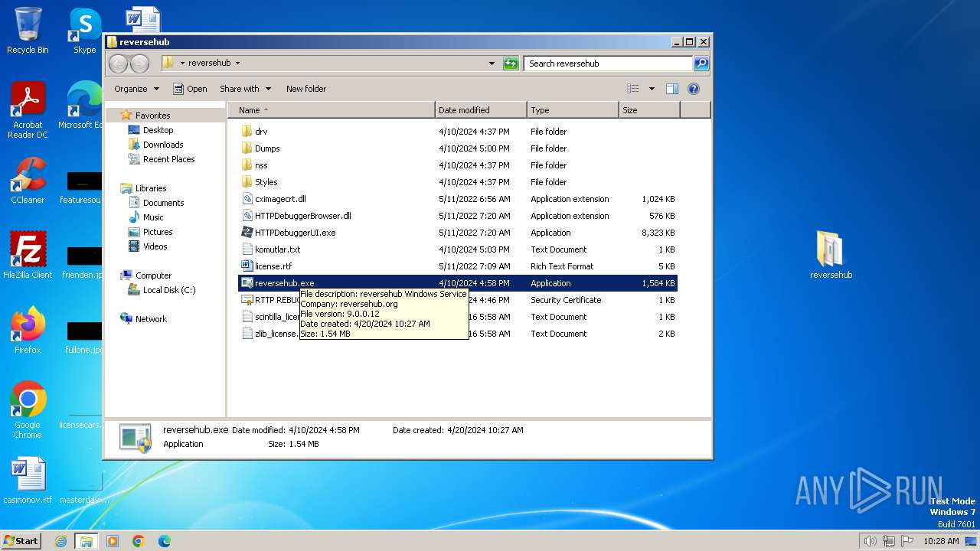The height and width of the screenshot is (551, 980).
Task: Open Microsoft Edge from taskbar
Action: [x=164, y=541]
